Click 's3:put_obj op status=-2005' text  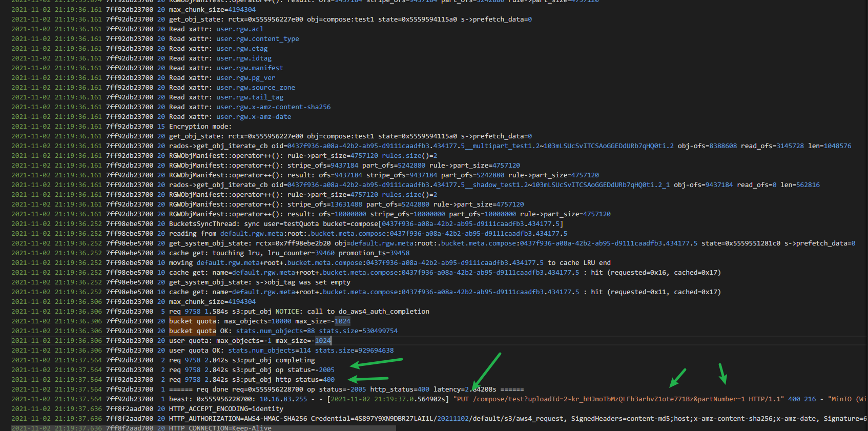click(x=283, y=370)
